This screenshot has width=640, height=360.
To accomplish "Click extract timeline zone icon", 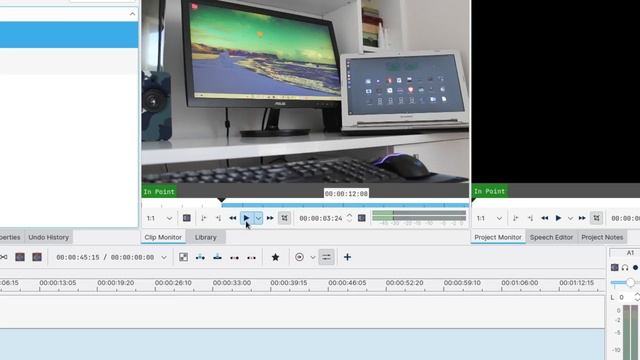I will click(235, 258).
